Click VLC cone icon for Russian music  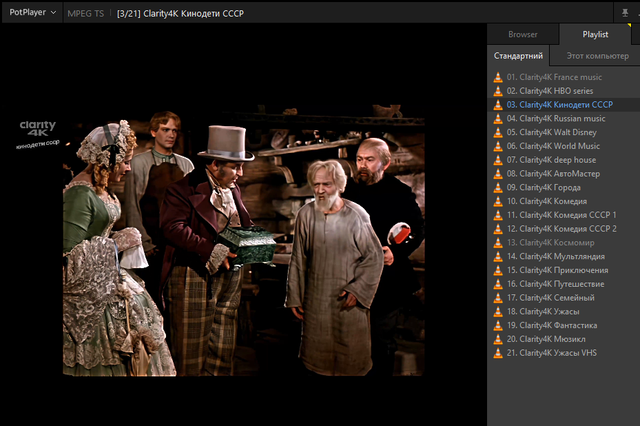click(x=498, y=119)
